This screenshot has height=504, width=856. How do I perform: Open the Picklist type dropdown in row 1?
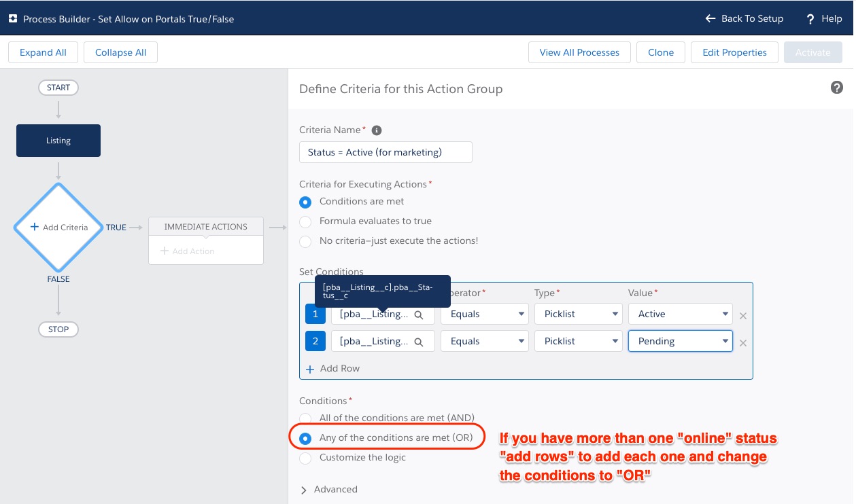579,314
